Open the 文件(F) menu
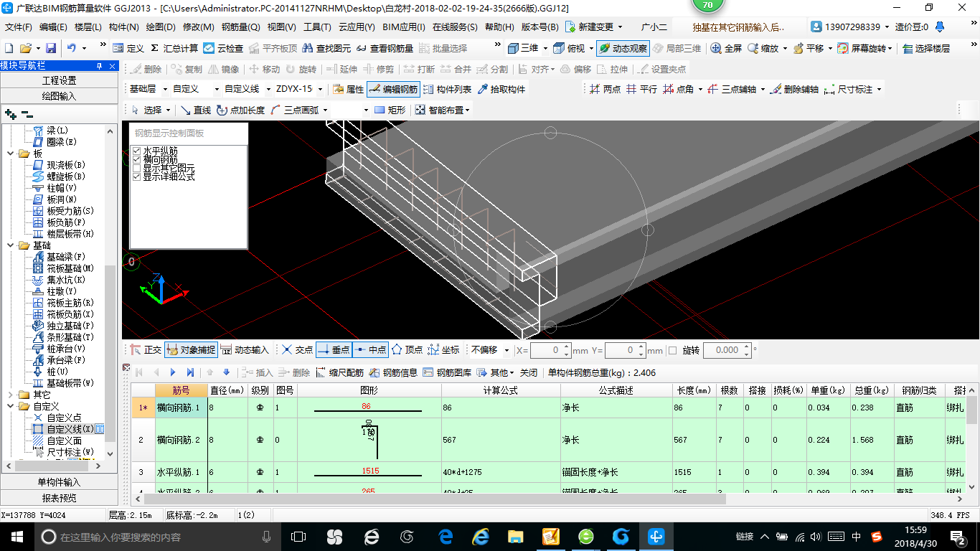 coord(19,27)
